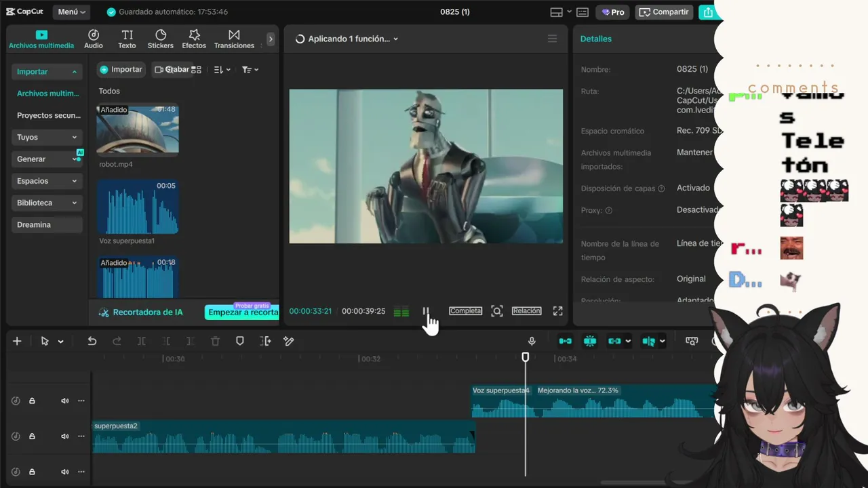
Task: Mute the Voz superpuesta4 audio track
Action: pyautogui.click(x=65, y=401)
